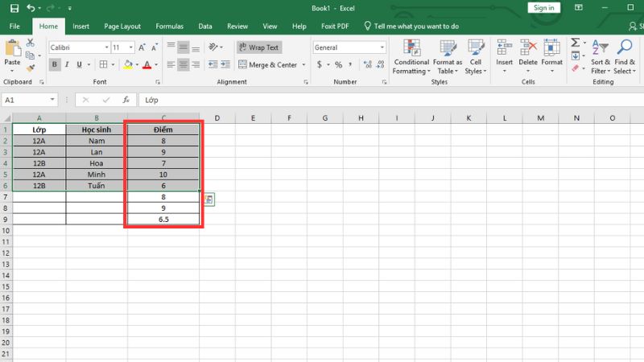The width and height of the screenshot is (644, 362).
Task: Toggle Italic formatting
Action: tap(68, 64)
